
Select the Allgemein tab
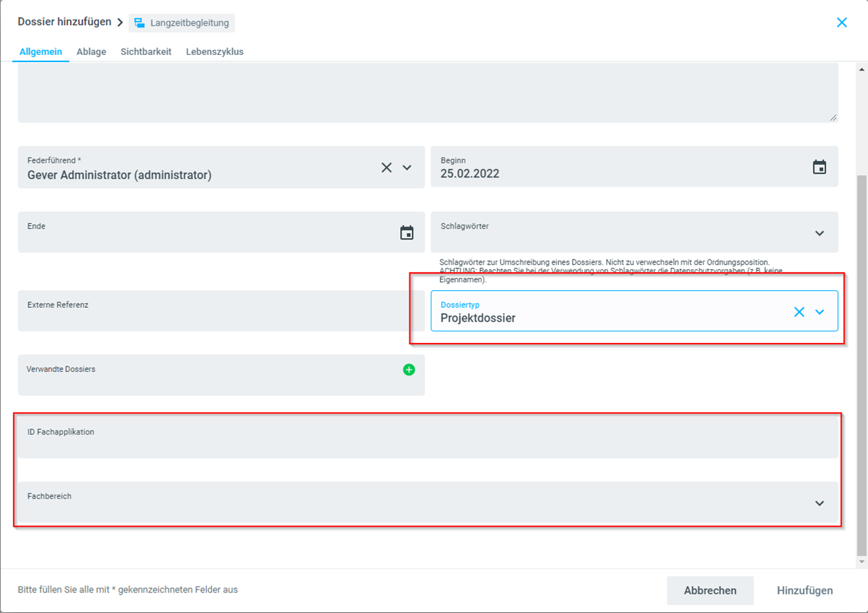pyautogui.click(x=41, y=51)
